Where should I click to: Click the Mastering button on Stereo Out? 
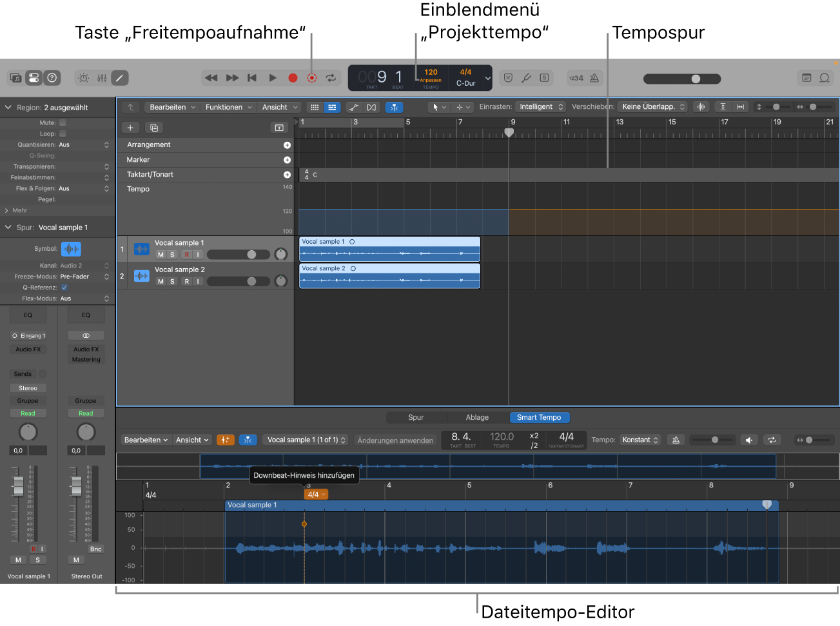point(86,360)
